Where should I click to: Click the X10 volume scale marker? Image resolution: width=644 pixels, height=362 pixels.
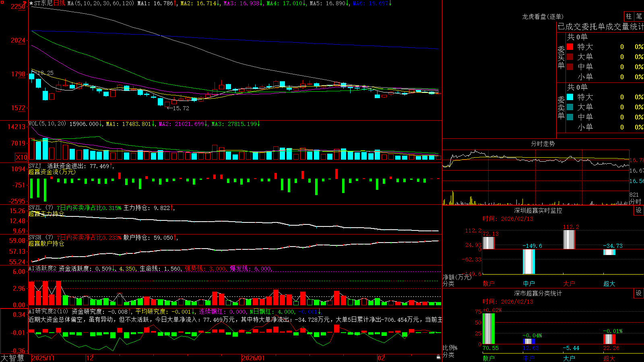tap(21, 157)
